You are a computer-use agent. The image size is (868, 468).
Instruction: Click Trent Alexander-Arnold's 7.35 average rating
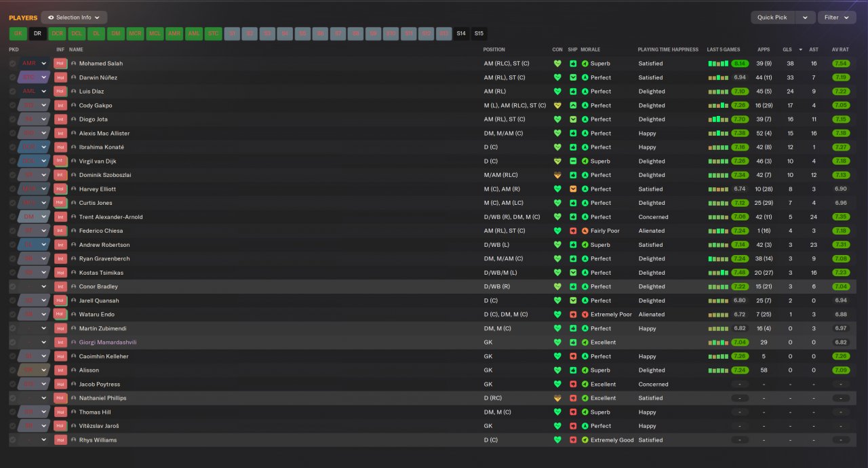click(840, 217)
